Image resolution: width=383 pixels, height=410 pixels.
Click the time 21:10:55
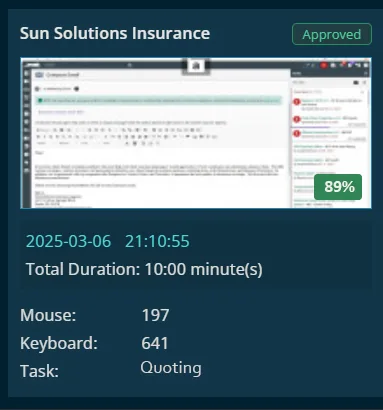[x=157, y=241]
